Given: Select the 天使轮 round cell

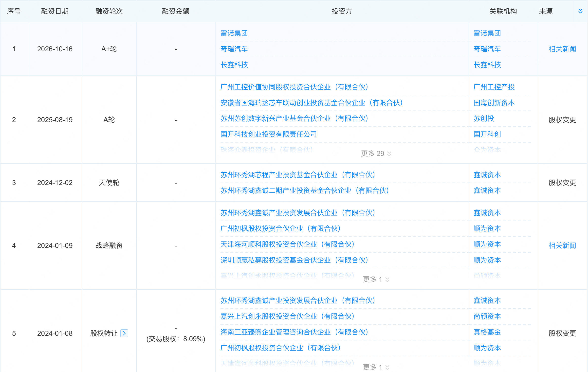Looking at the screenshot, I should point(109,183).
